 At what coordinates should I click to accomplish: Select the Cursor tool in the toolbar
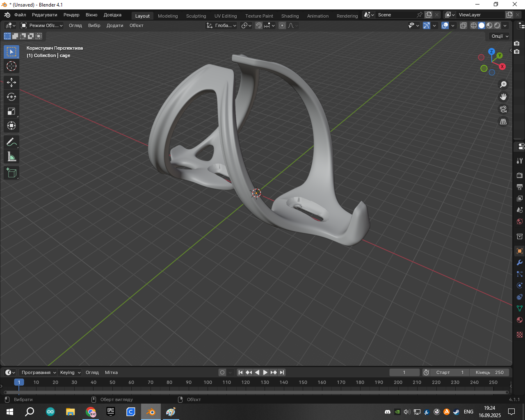[11, 66]
